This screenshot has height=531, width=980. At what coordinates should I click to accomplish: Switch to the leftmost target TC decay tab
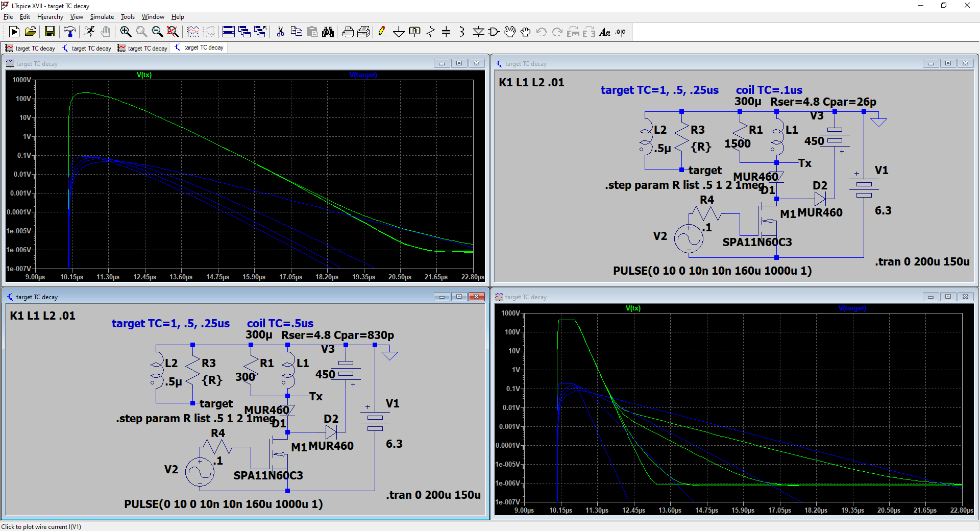point(31,49)
